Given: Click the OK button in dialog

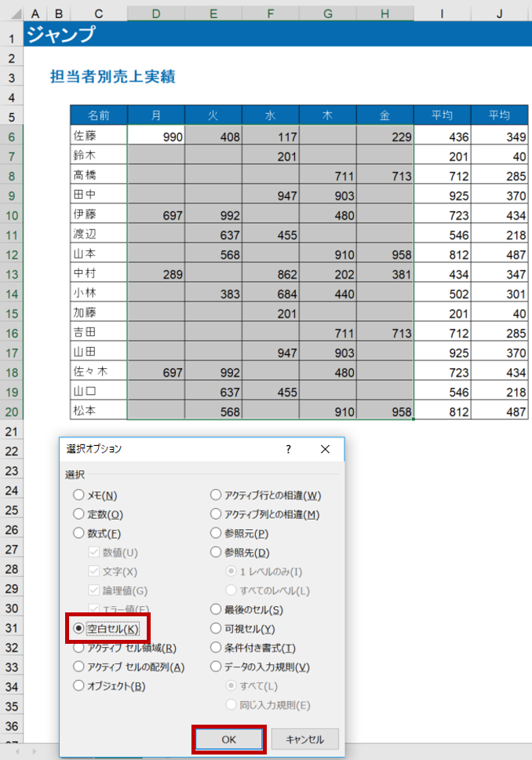Looking at the screenshot, I should (x=228, y=739).
